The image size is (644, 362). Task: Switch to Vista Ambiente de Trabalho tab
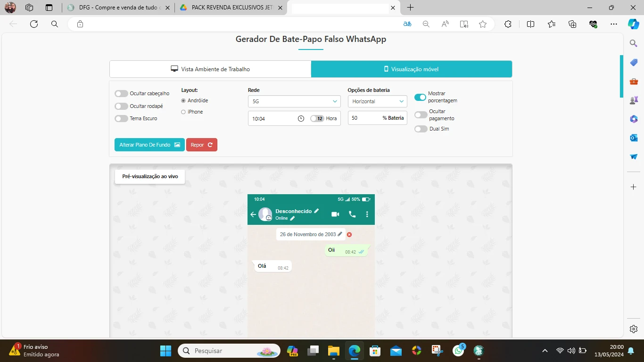click(210, 69)
